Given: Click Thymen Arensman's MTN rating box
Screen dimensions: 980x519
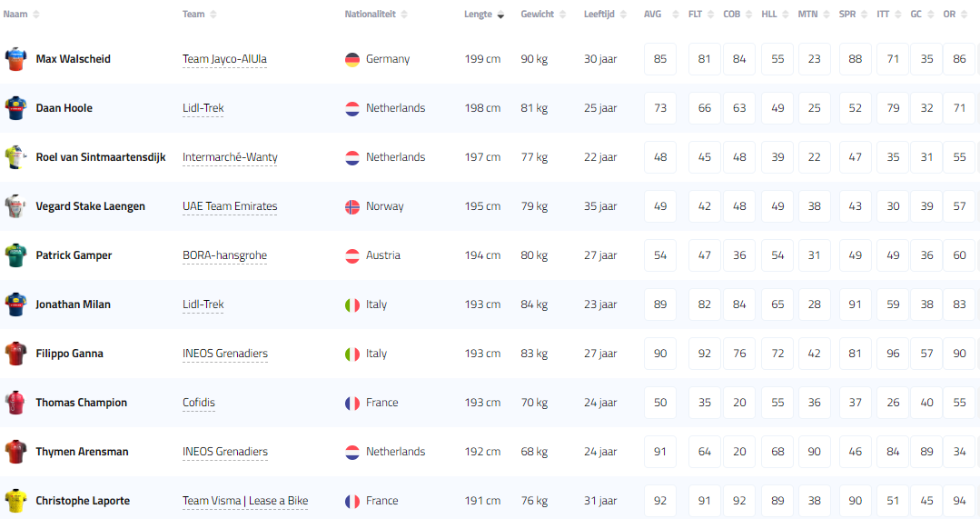Looking at the screenshot, I should click(815, 452).
